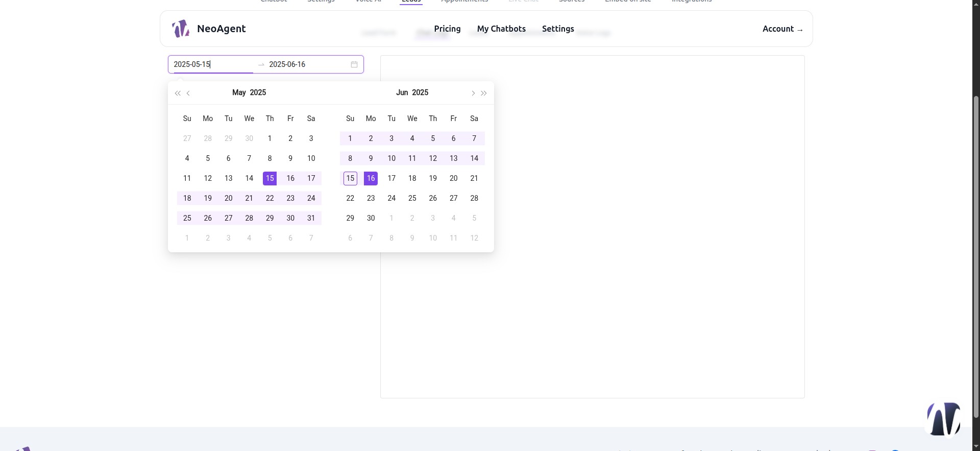Screen dimensions: 980x451
Task: Click the calendar icon in date range field
Action: [354, 64]
